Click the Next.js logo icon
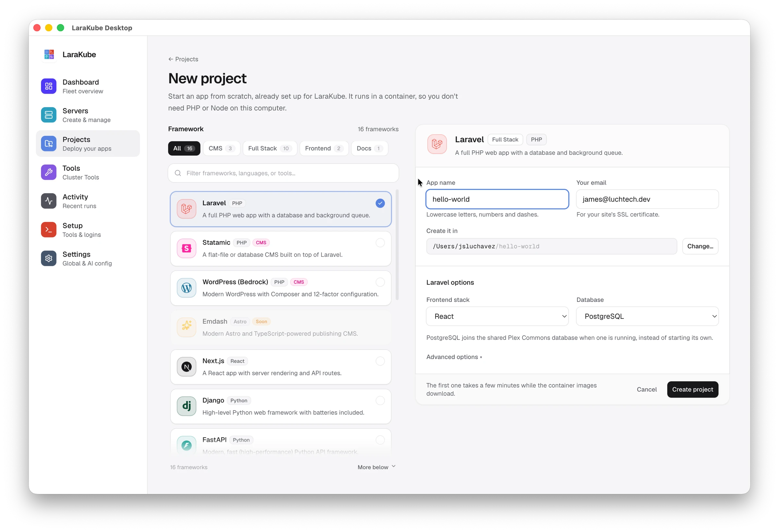Image resolution: width=779 pixels, height=532 pixels. [186, 367]
